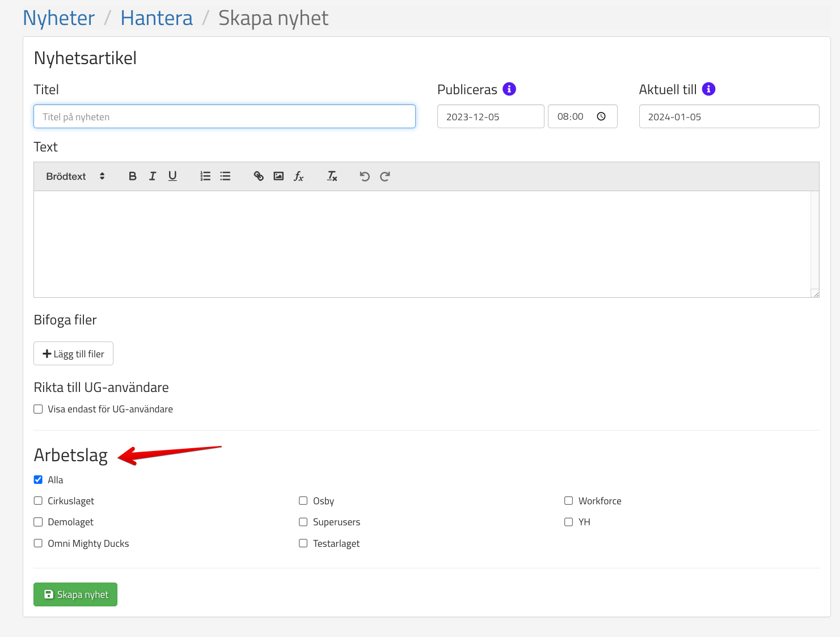Go to Nyheter breadcrumb link

[x=59, y=18]
